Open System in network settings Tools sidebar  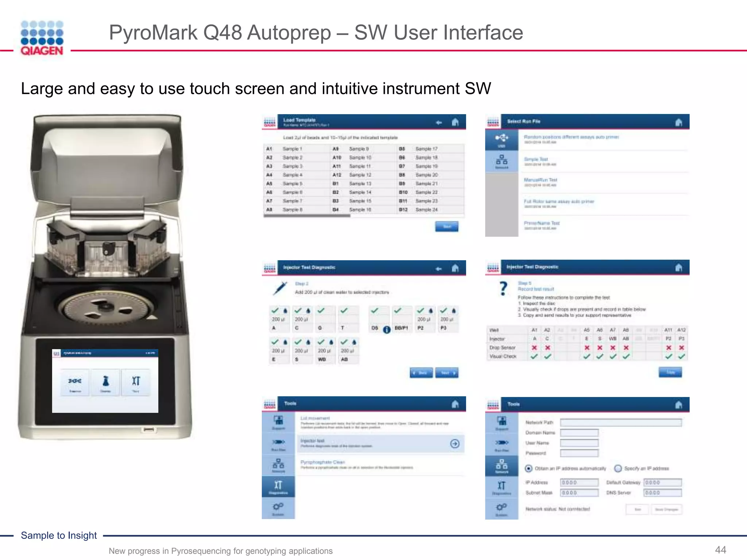[x=502, y=509]
